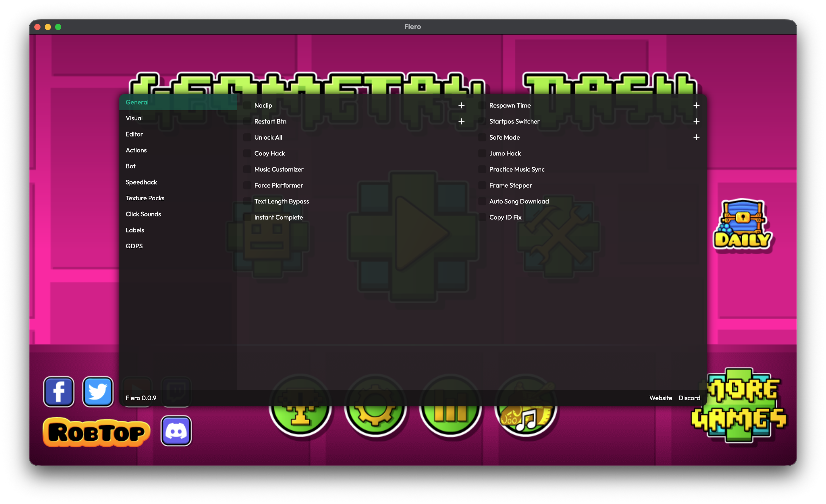This screenshot has height=504, width=826.
Task: Open the Speedhack category
Action: pos(178,182)
